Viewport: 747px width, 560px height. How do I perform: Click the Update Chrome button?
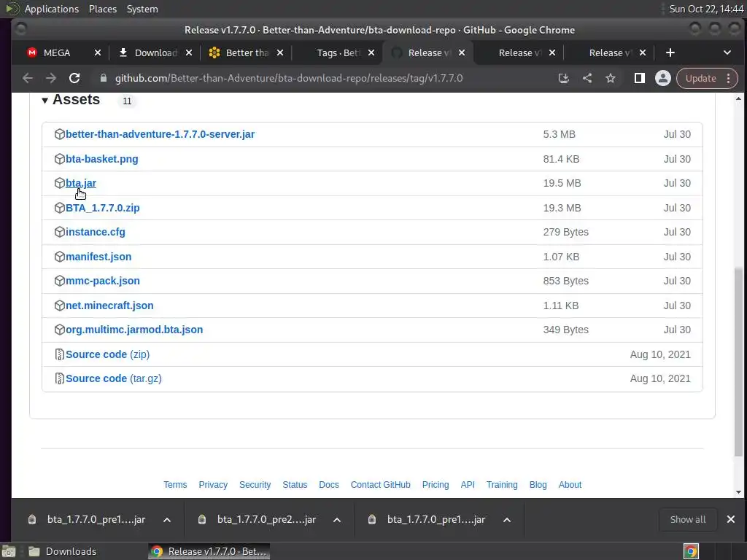tap(700, 78)
